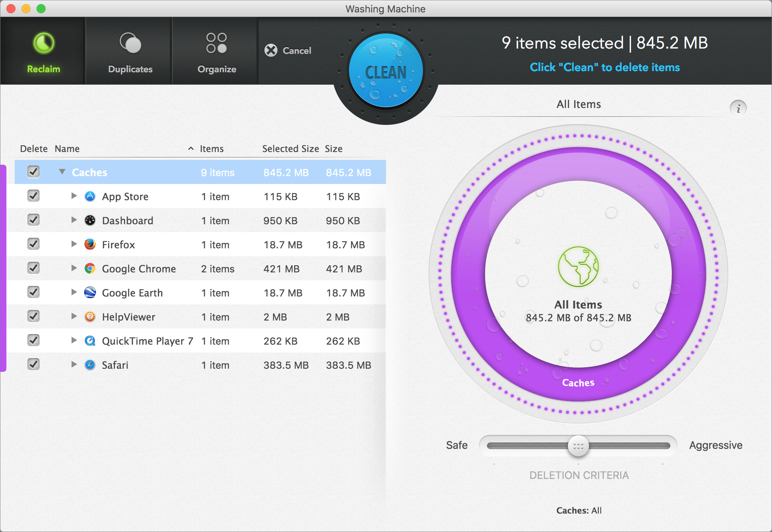
Task: Click the Google Chrome app icon
Action: pyautogui.click(x=90, y=269)
